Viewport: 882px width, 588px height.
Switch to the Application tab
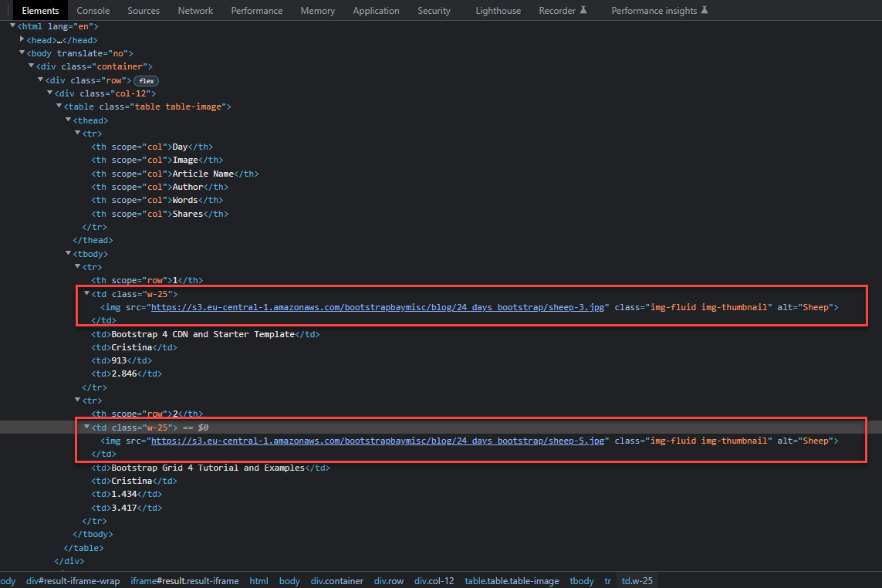point(376,10)
